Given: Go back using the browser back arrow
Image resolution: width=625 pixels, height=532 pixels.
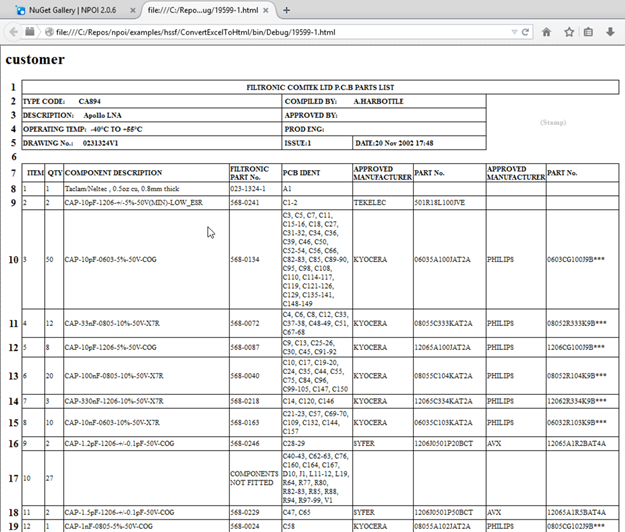Looking at the screenshot, I should pos(13,32).
